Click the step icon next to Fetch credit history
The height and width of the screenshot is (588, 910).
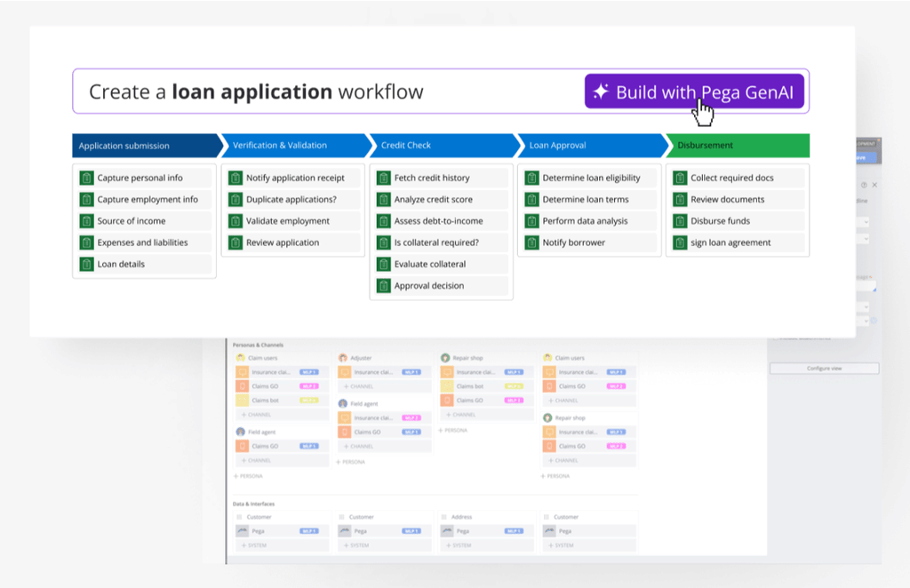point(383,178)
